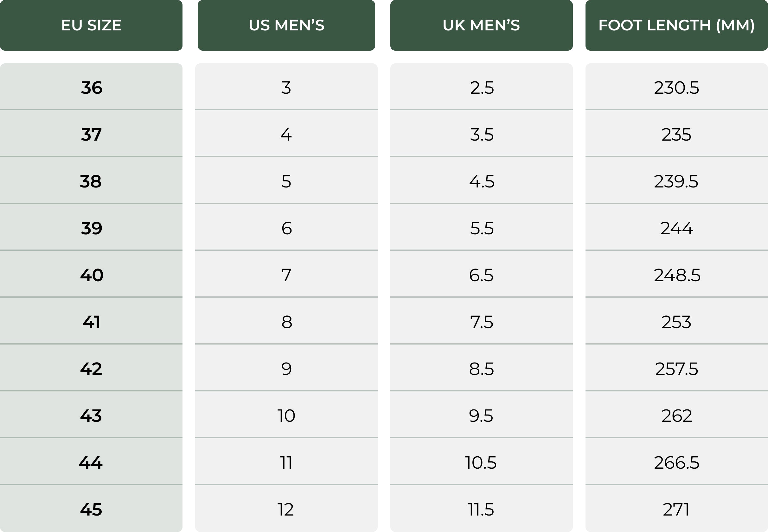Choose EU size 40 cell
The width and height of the screenshot is (768, 532).
pyautogui.click(x=91, y=274)
